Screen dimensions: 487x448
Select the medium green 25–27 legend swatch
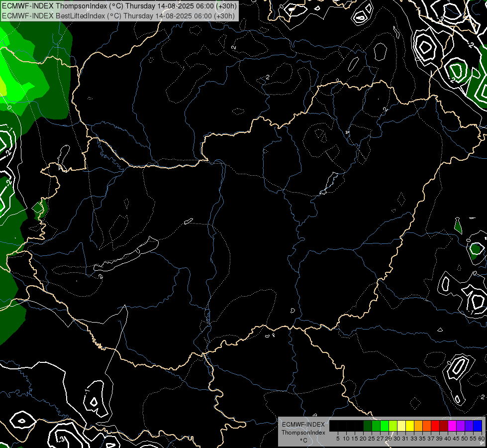click(x=376, y=426)
